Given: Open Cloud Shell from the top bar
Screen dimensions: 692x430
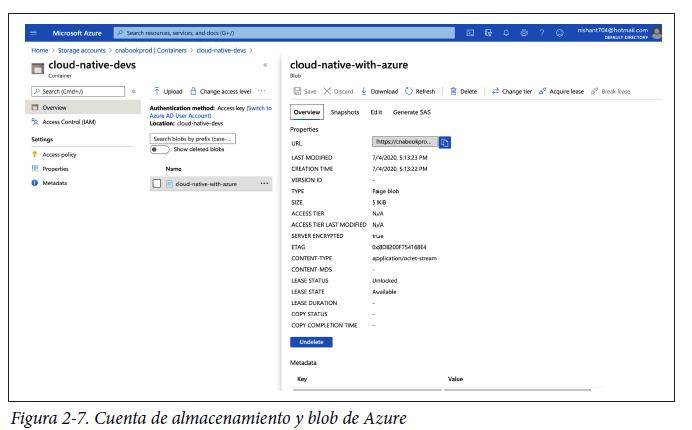Looking at the screenshot, I should point(470,33).
